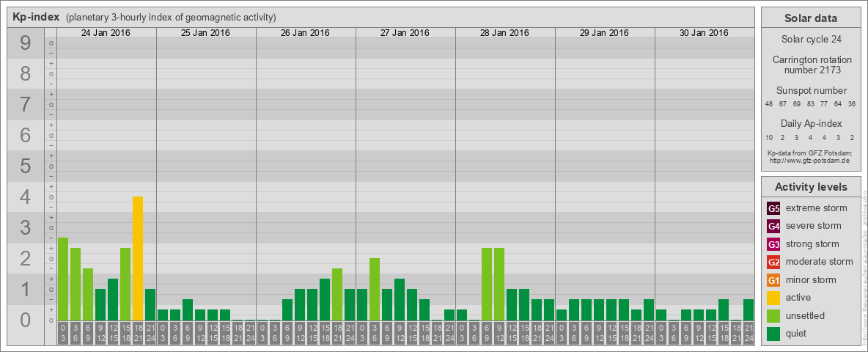Click the Activity levels panel heading
This screenshot has width=868, height=352.
[x=811, y=187]
